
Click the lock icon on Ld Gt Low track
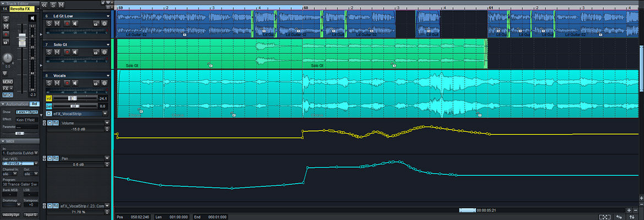pos(96,24)
